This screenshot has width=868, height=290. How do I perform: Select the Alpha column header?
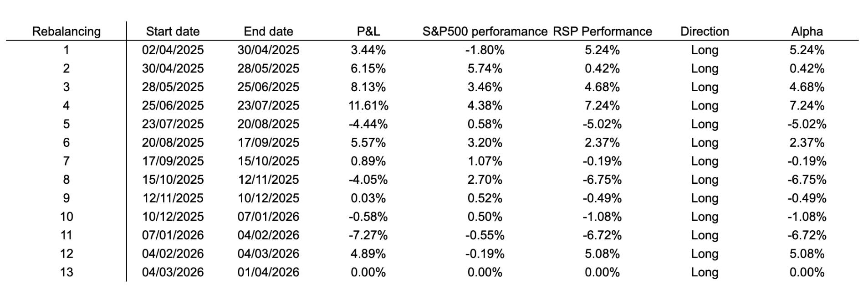click(x=807, y=31)
